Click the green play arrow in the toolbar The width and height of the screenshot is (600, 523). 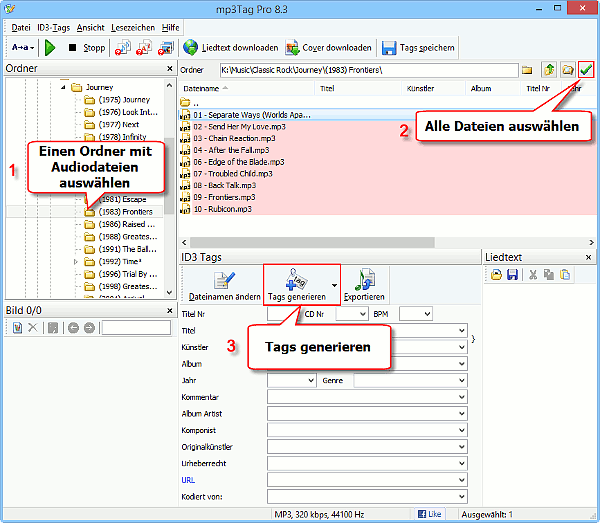(50, 48)
